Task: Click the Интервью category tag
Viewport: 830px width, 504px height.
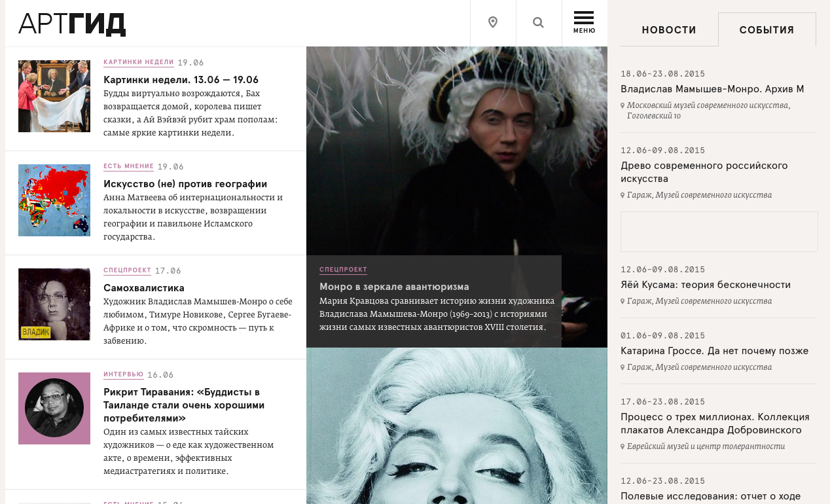Action: click(x=123, y=374)
